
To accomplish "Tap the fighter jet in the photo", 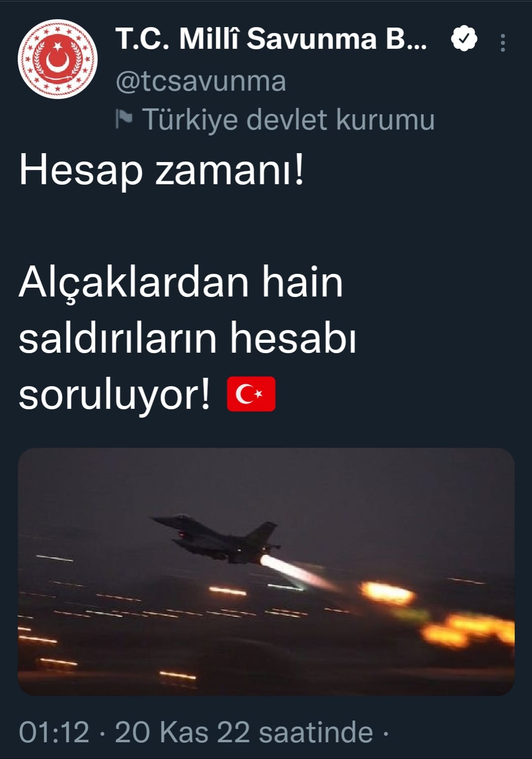I will [x=217, y=539].
